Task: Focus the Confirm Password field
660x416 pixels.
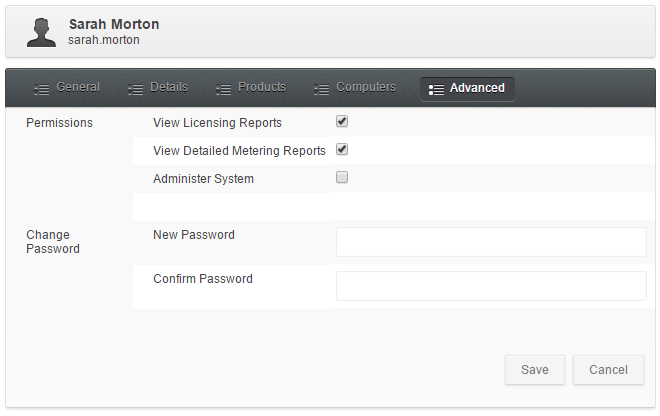Action: (x=491, y=286)
